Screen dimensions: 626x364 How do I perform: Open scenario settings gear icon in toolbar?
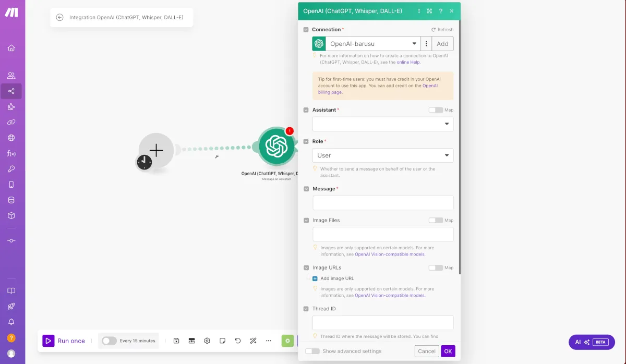tap(207, 341)
